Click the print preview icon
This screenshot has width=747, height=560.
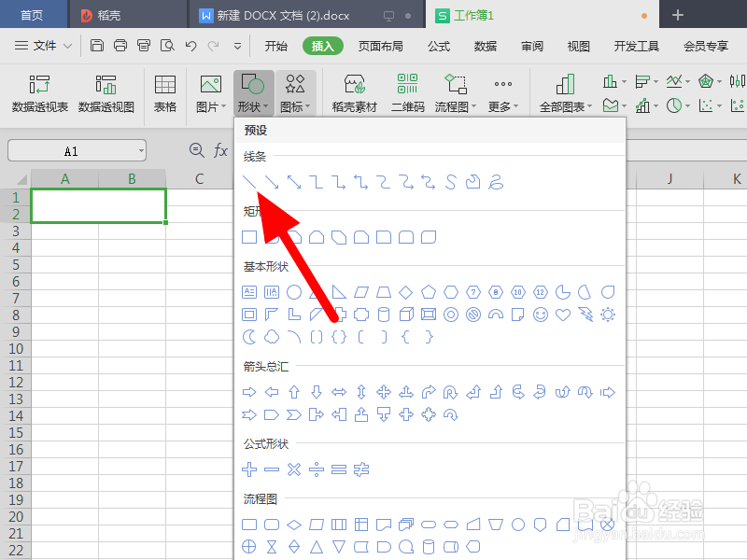pyautogui.click(x=167, y=46)
